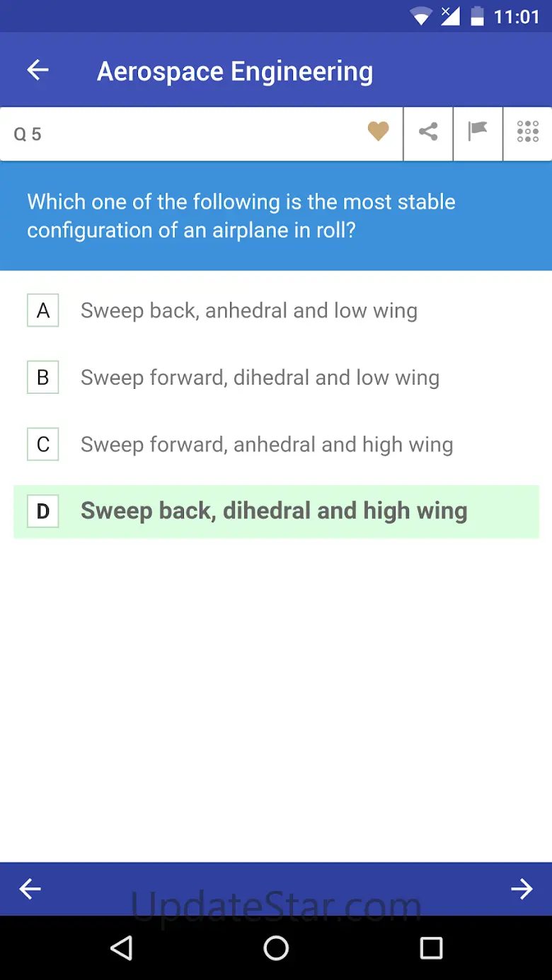552x980 pixels.
Task: Tap the Aerospace Engineering title
Action: coord(235,71)
